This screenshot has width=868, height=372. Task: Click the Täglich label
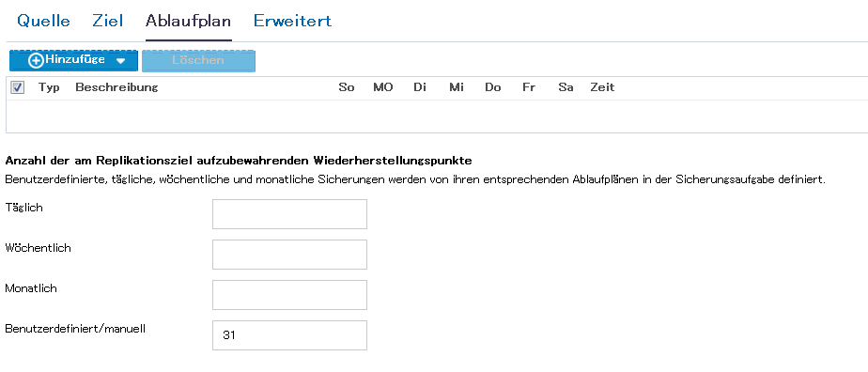pyautogui.click(x=23, y=208)
